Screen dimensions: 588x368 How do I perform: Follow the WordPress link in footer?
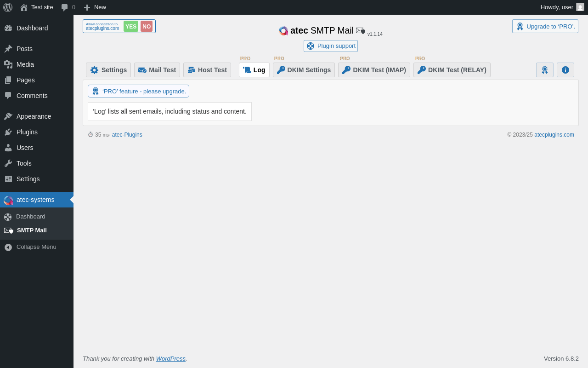tap(171, 358)
